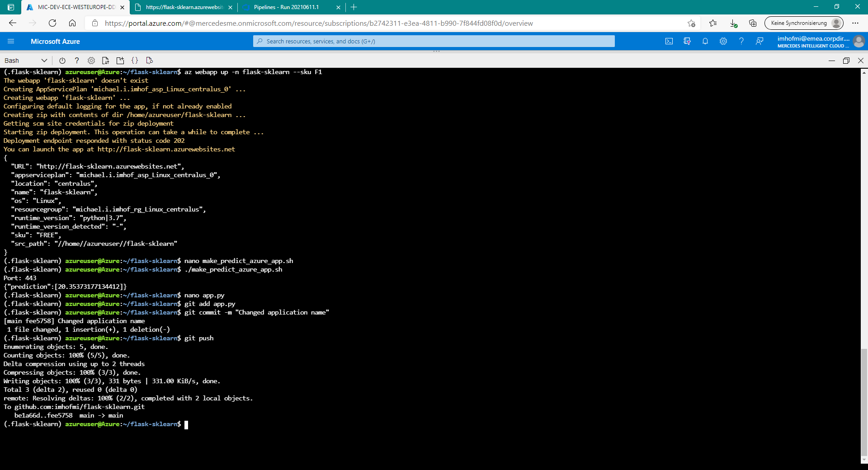Open Cloud Shell settings gear
This screenshot has height=470, width=868.
(91, 61)
